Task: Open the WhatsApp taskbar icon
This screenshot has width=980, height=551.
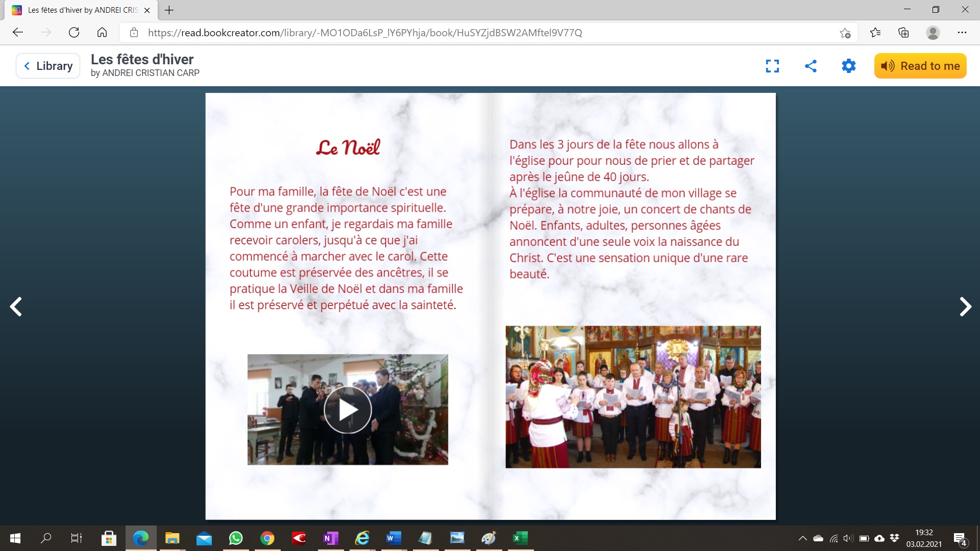Action: [236, 538]
